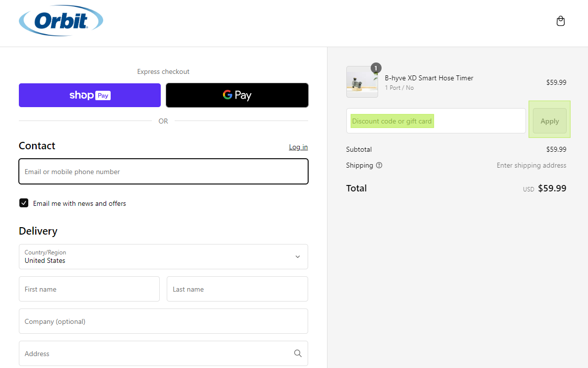Click the magnifier icon in Address field
Image resolution: width=588 pixels, height=368 pixels.
(297, 353)
